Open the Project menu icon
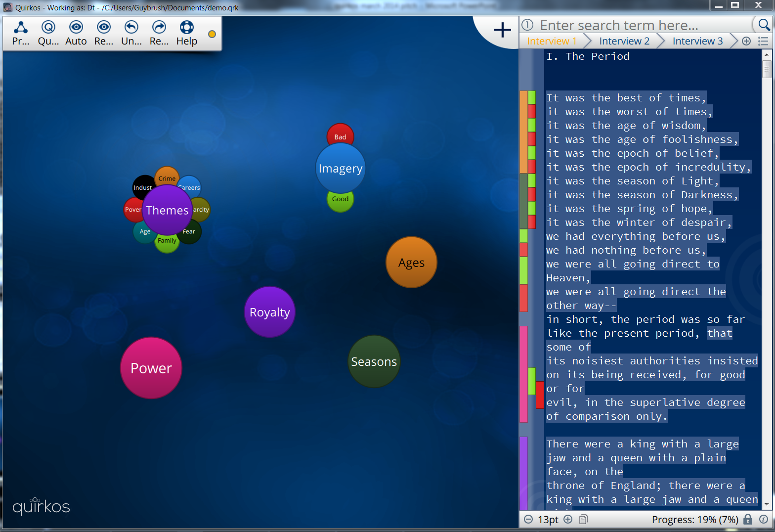Screen dimensions: 775x532 [x=20, y=28]
